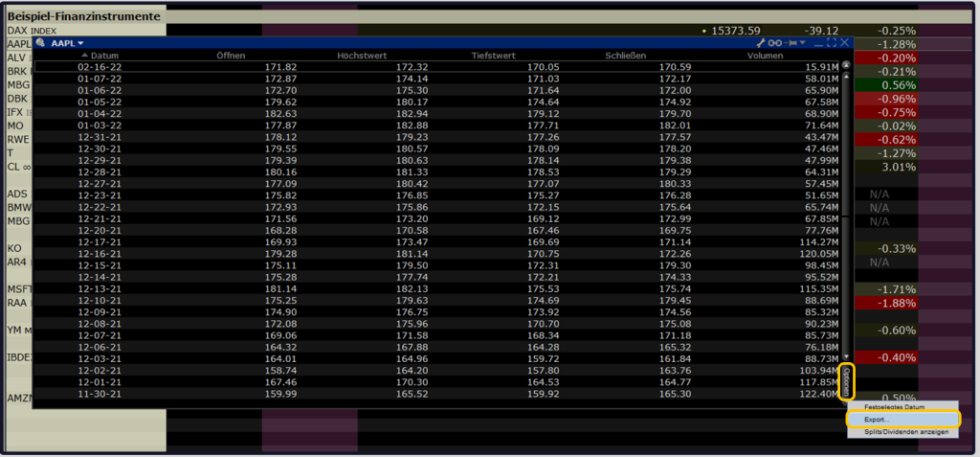Click the vertical Optionen tab

(847, 382)
